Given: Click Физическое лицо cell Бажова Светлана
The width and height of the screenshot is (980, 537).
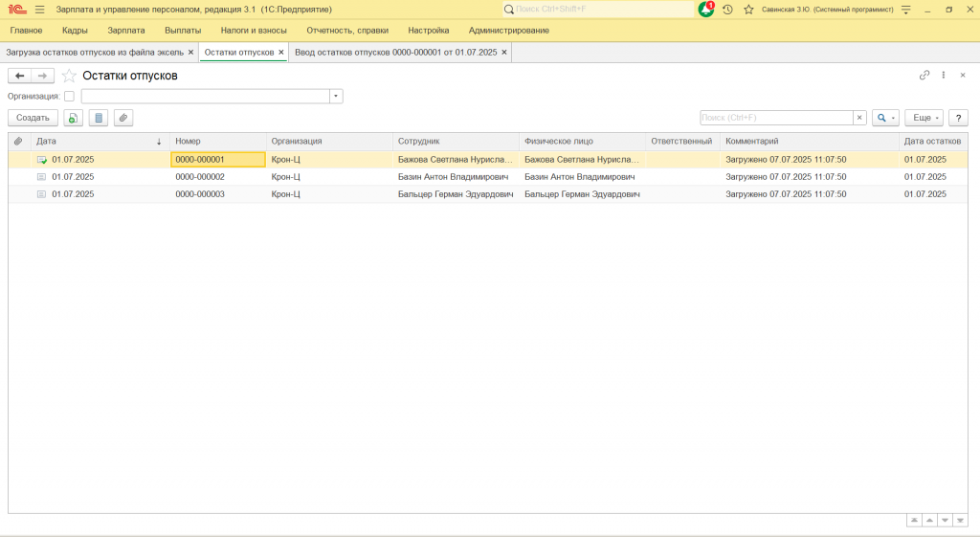Looking at the screenshot, I should (x=582, y=160).
